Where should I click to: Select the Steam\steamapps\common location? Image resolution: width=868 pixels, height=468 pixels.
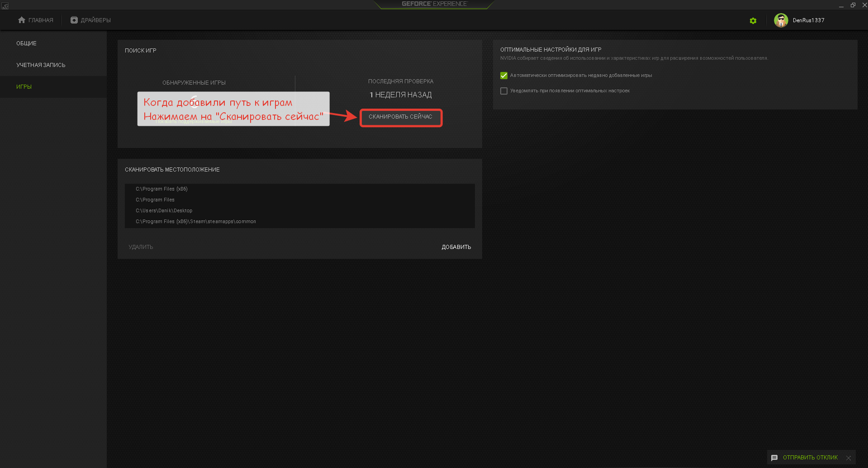coord(300,222)
